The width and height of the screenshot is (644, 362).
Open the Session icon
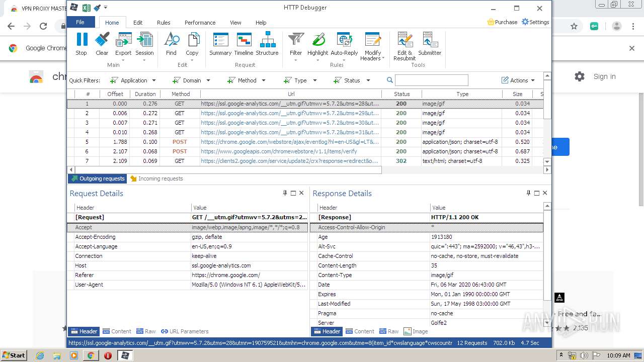(144, 39)
